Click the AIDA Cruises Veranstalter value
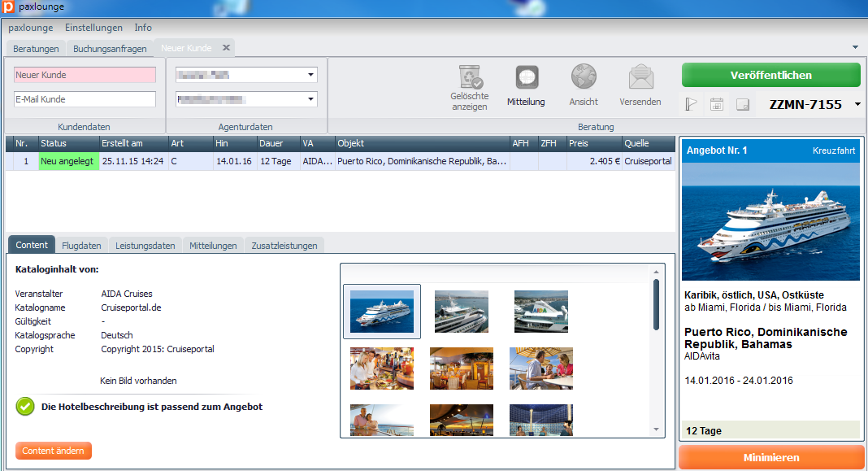Viewport: 868px width, 471px height. pos(127,294)
